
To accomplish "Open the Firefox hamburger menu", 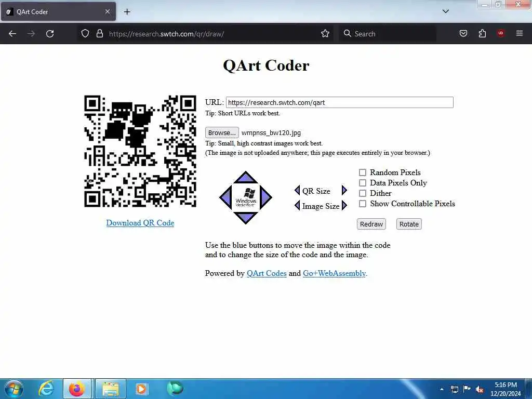I will click(x=520, y=33).
